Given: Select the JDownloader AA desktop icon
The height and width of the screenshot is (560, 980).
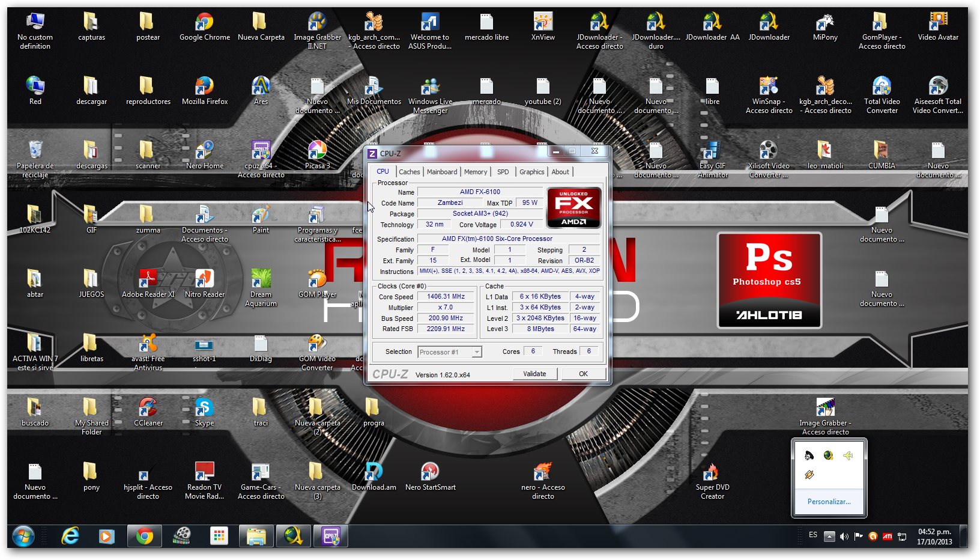Looking at the screenshot, I should point(713,27).
